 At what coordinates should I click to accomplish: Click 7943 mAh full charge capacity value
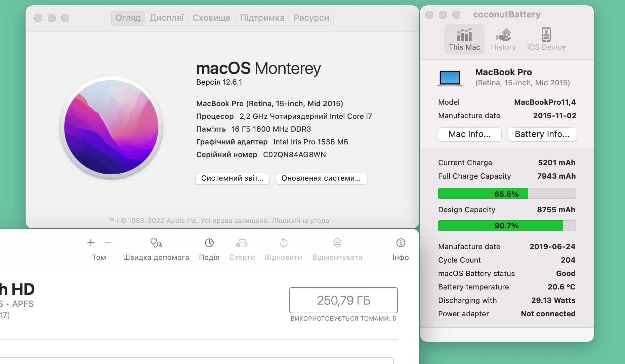pos(556,176)
